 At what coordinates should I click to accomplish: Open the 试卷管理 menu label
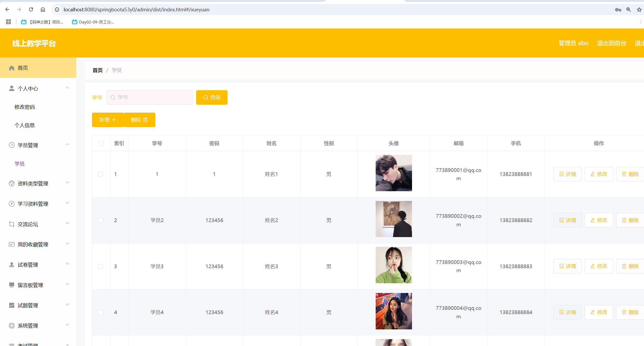pyautogui.click(x=28, y=265)
